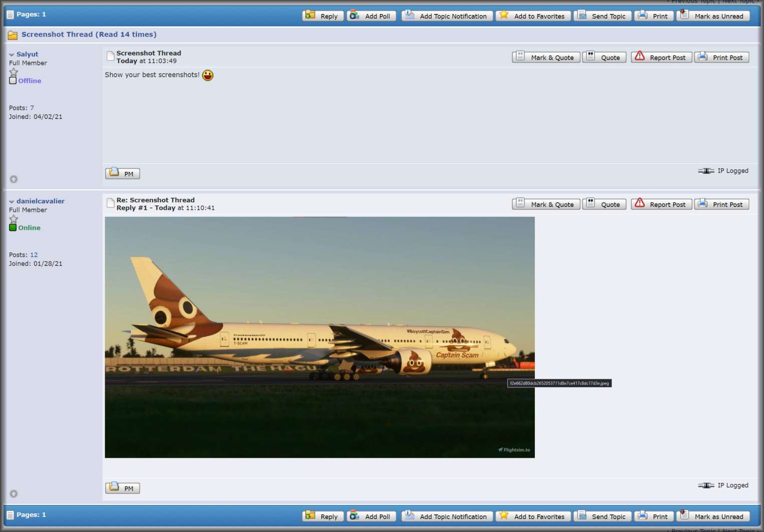This screenshot has height=532, width=764.
Task: Send a PM to danielcavalier
Action: (x=122, y=488)
